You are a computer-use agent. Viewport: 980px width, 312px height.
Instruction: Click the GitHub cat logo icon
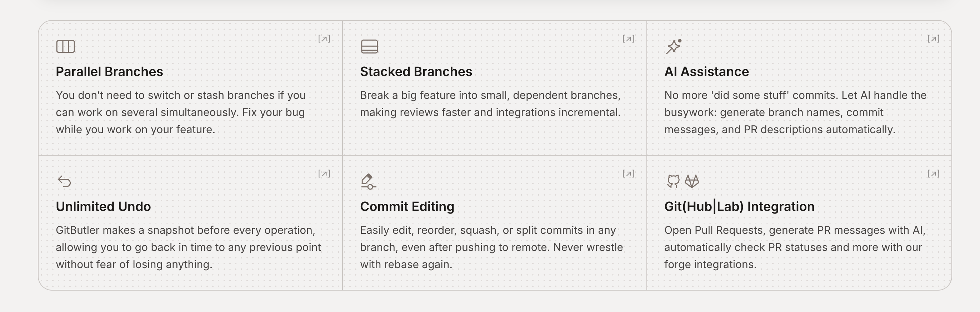click(673, 181)
